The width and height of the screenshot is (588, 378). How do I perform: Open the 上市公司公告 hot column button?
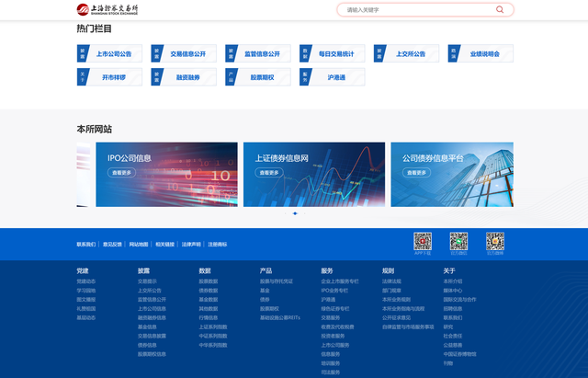click(x=109, y=53)
